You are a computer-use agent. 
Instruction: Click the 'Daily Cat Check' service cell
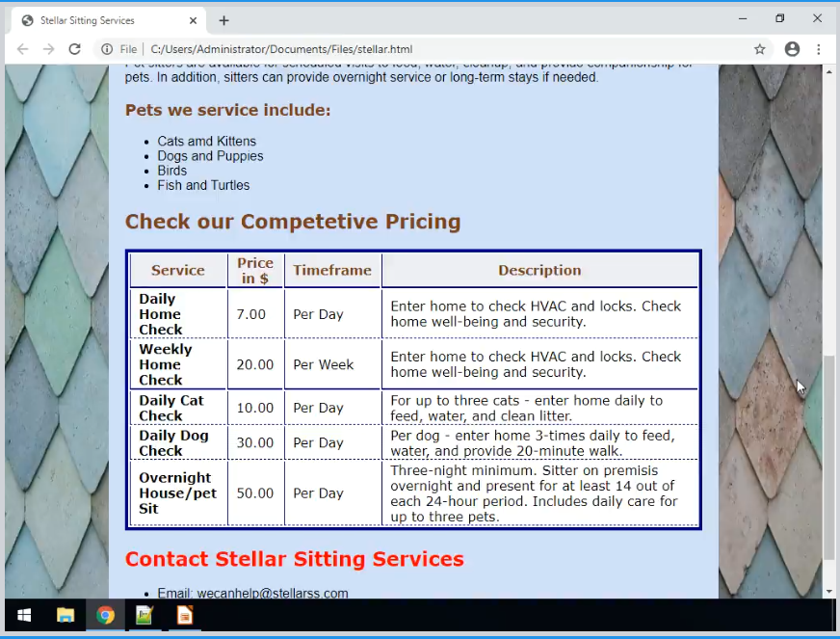pyautogui.click(x=178, y=408)
